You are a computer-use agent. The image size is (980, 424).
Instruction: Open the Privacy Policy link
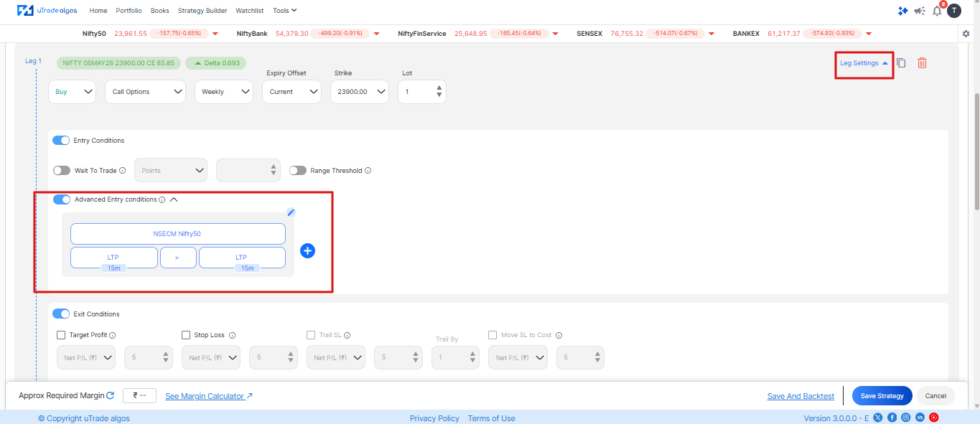(x=434, y=418)
